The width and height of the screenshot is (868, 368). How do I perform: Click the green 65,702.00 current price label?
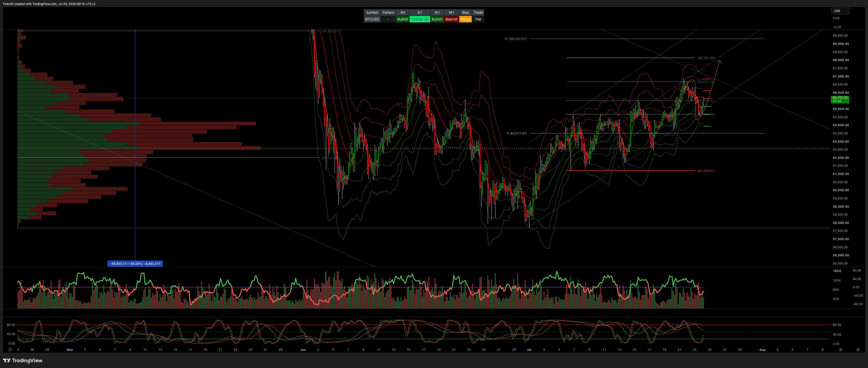click(x=840, y=99)
